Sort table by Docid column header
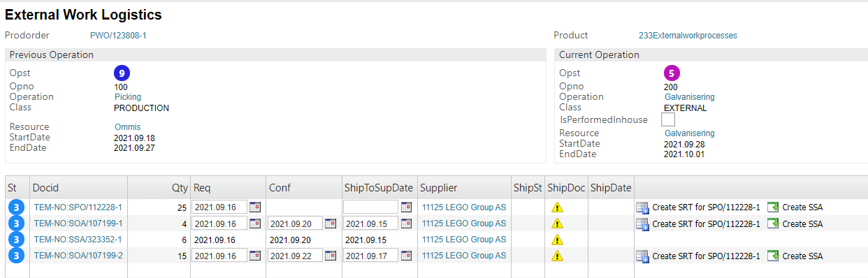The width and height of the screenshot is (868, 278). (x=45, y=188)
